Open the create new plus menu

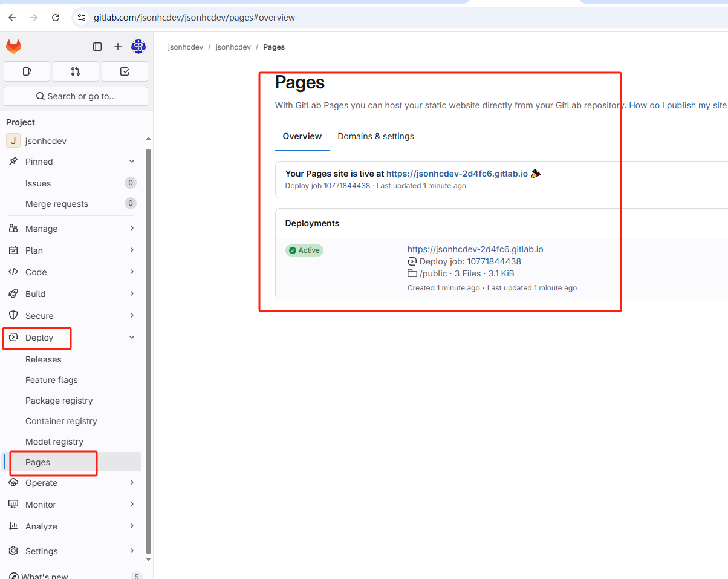(x=118, y=47)
